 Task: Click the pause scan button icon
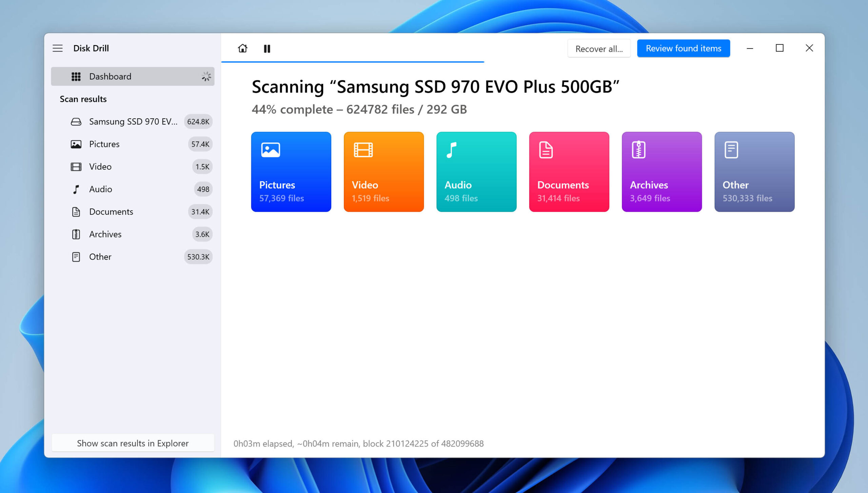[x=268, y=48]
